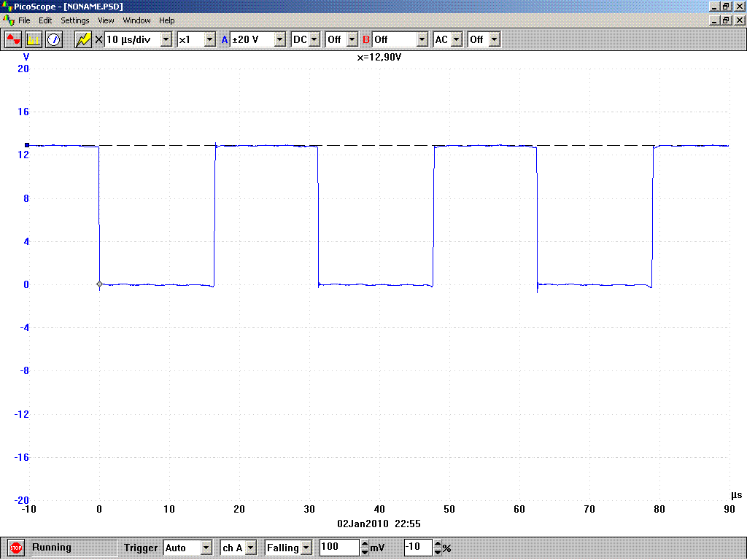Open channel A DC coupling dropdown
Screen dimensions: 747x560
coord(314,39)
